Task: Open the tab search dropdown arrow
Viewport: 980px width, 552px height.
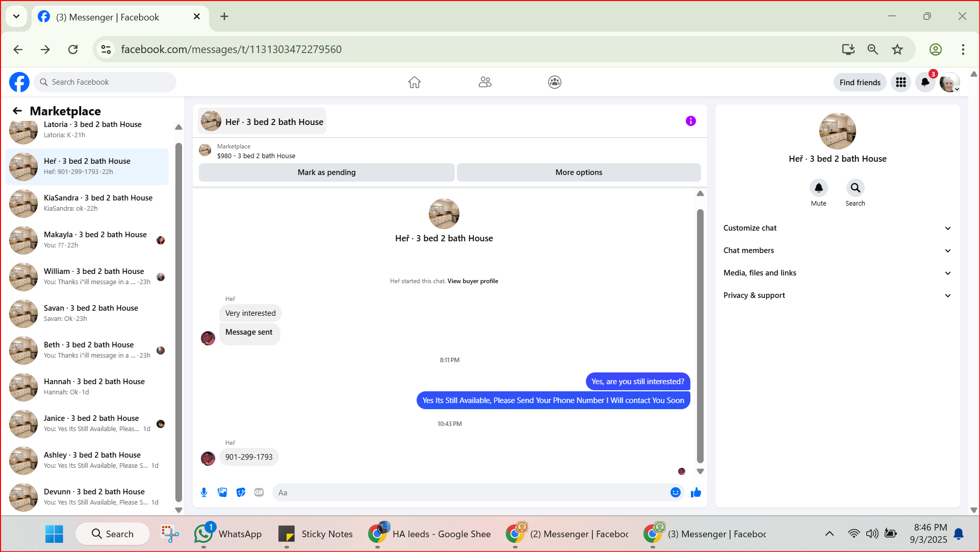Action: 16,16
